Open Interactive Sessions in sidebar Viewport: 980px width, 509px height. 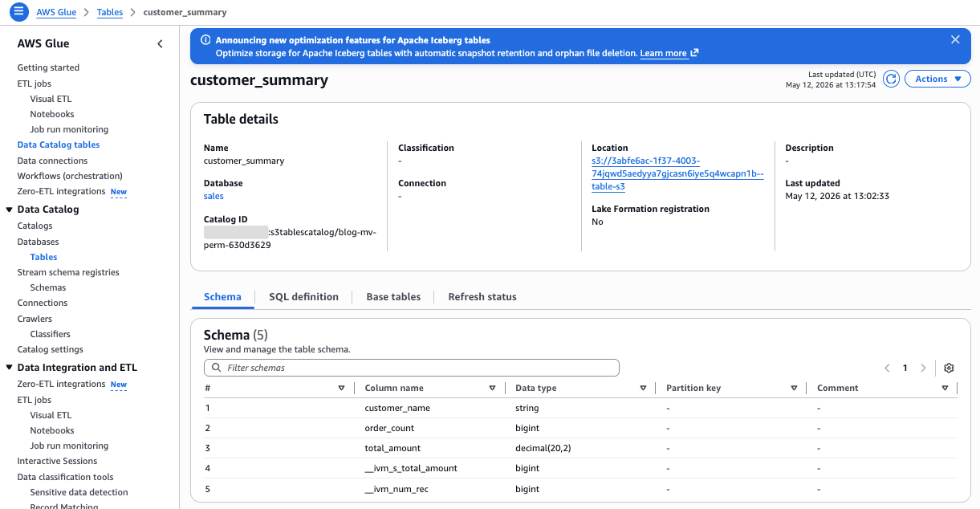click(x=57, y=461)
